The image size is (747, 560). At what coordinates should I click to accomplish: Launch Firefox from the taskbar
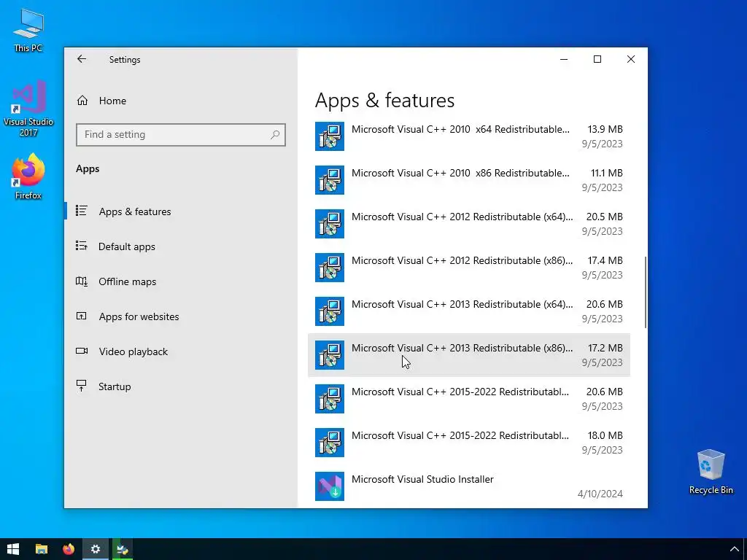[69, 549]
